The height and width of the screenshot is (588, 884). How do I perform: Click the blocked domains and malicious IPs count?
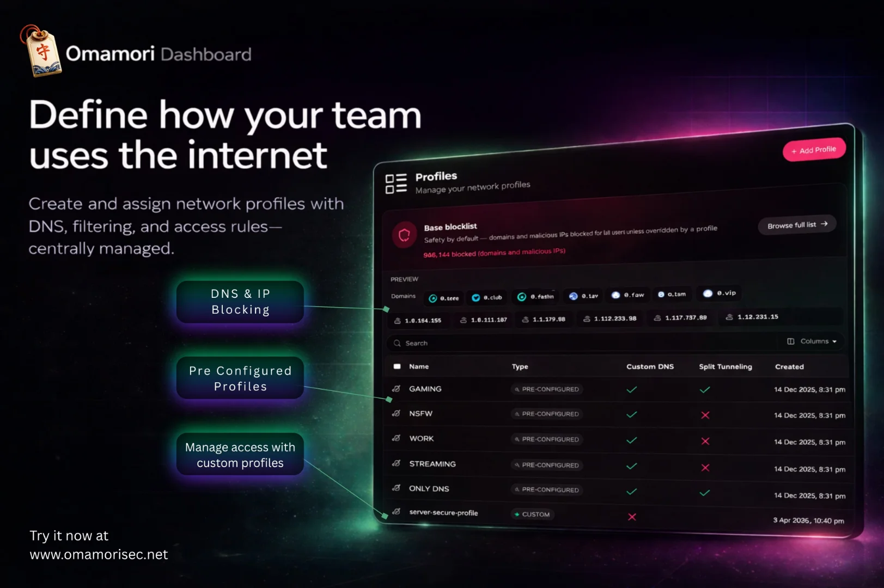click(495, 253)
